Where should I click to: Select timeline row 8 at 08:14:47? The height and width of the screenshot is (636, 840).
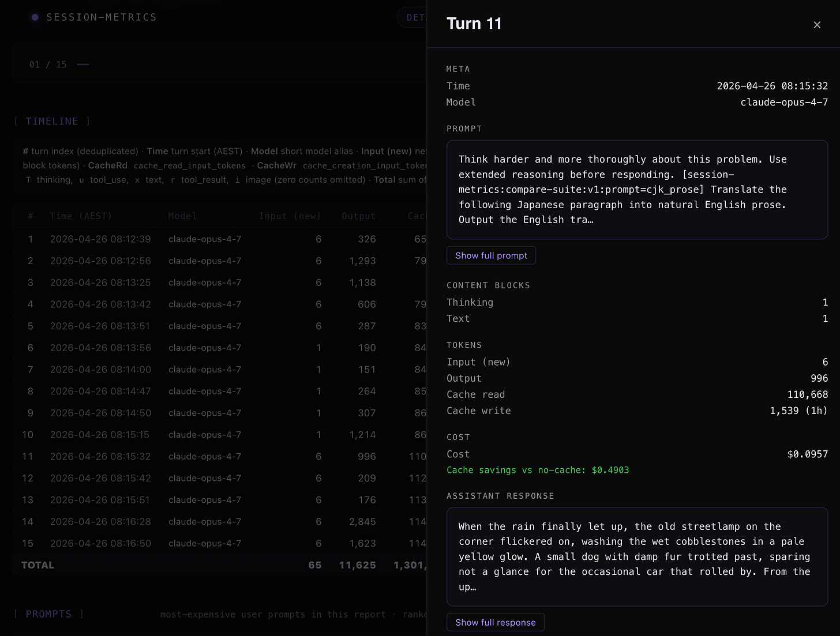(x=220, y=392)
